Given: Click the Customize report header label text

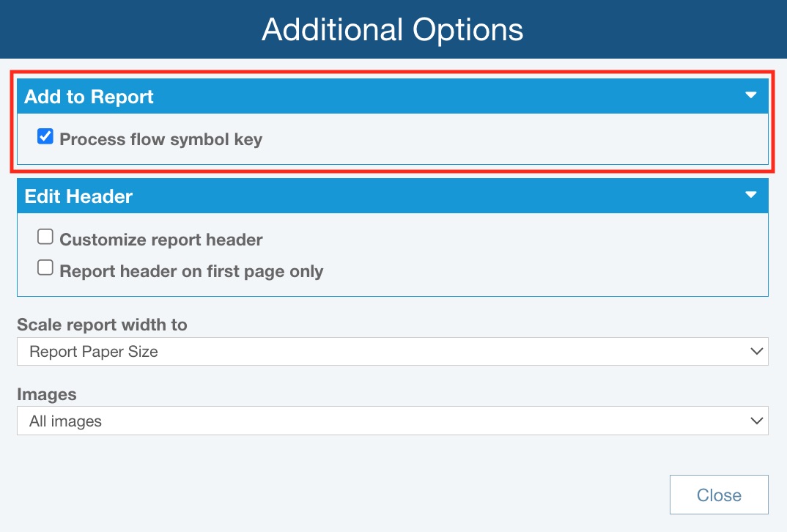Looking at the screenshot, I should click(160, 240).
